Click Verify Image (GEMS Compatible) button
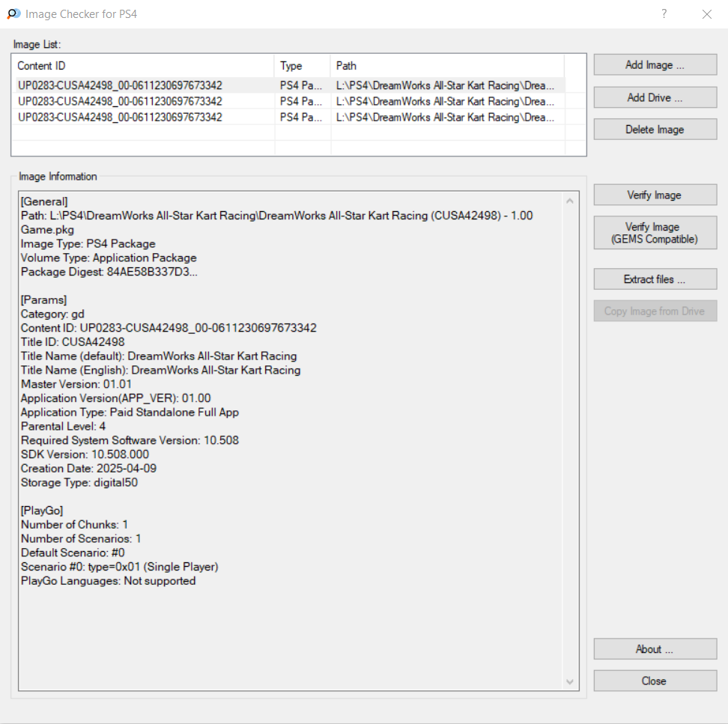 (655, 233)
